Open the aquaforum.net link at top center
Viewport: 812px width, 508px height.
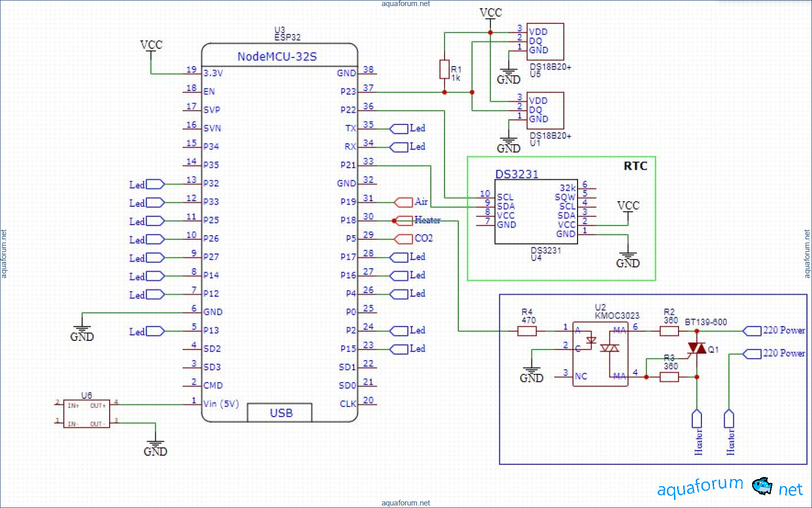[x=405, y=4]
